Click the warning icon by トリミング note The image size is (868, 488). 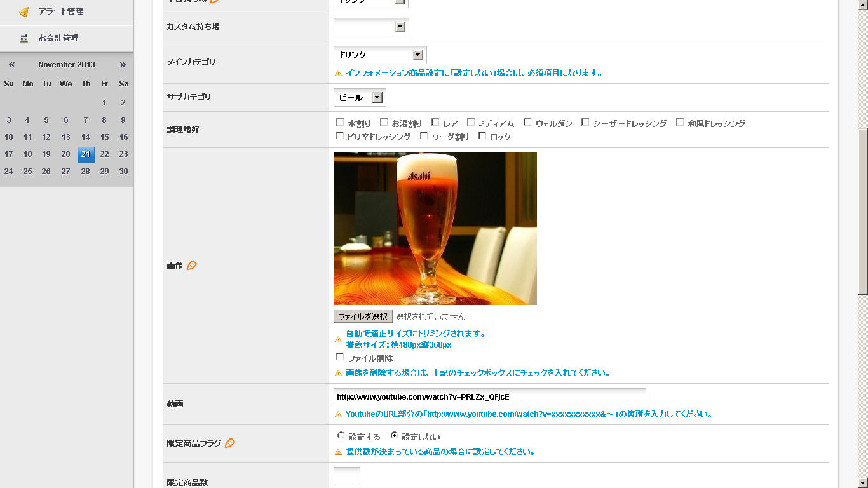pyautogui.click(x=338, y=339)
